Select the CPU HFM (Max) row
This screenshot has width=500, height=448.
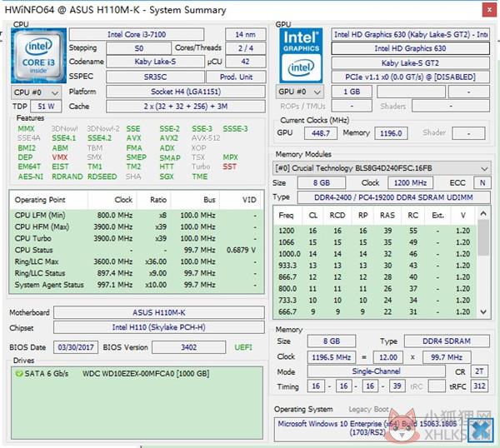pos(137,226)
